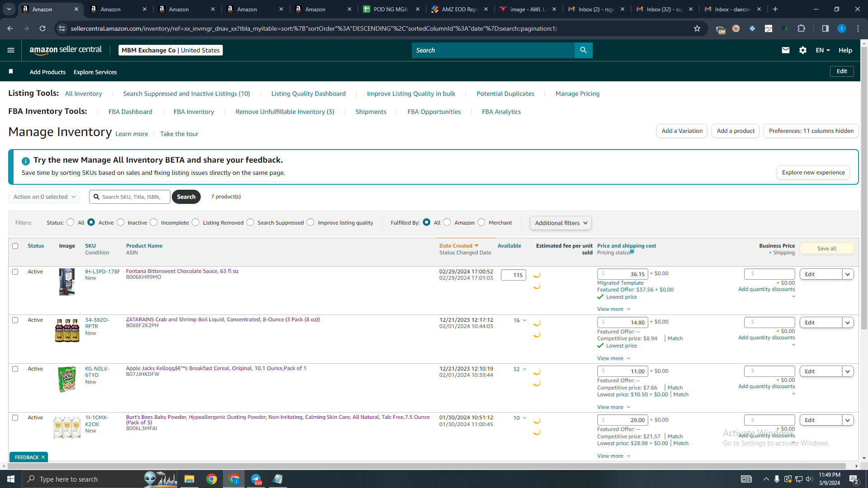
Task: Open Chrome extensions puzzle icon
Action: point(801,28)
